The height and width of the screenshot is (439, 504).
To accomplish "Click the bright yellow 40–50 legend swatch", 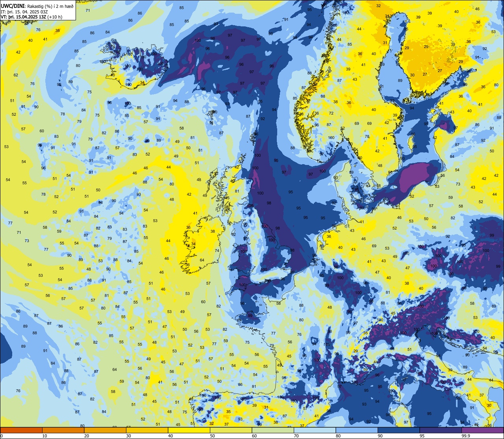I will (x=189, y=430).
